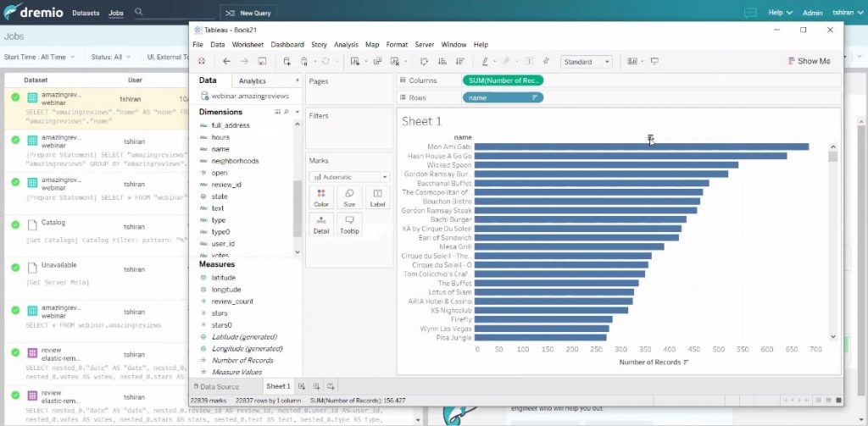
Task: Click the save icon in the toolbar
Action: (263, 62)
